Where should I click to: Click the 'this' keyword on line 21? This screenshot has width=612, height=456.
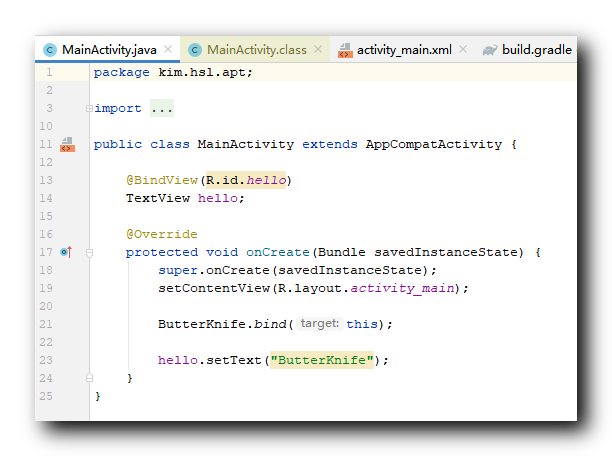point(362,324)
